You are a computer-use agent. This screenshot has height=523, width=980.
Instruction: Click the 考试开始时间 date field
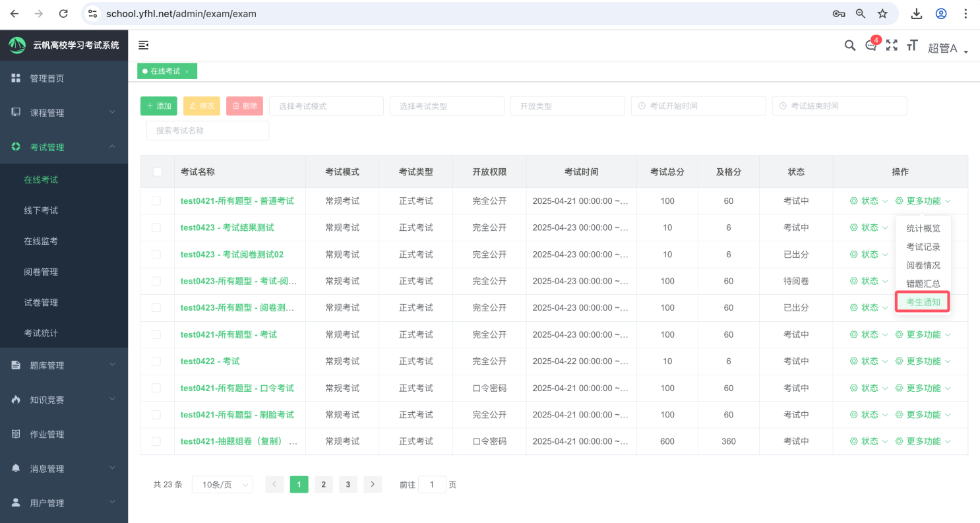(x=699, y=106)
